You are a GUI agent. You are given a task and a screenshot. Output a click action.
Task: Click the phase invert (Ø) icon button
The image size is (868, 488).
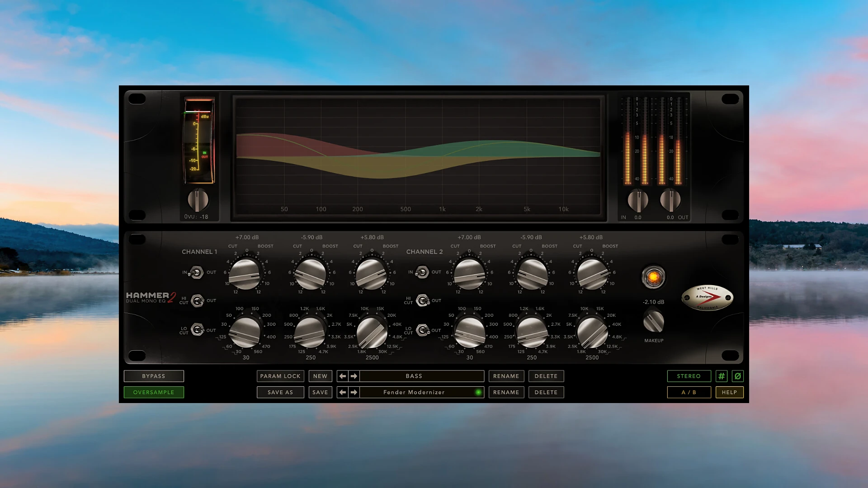(738, 376)
